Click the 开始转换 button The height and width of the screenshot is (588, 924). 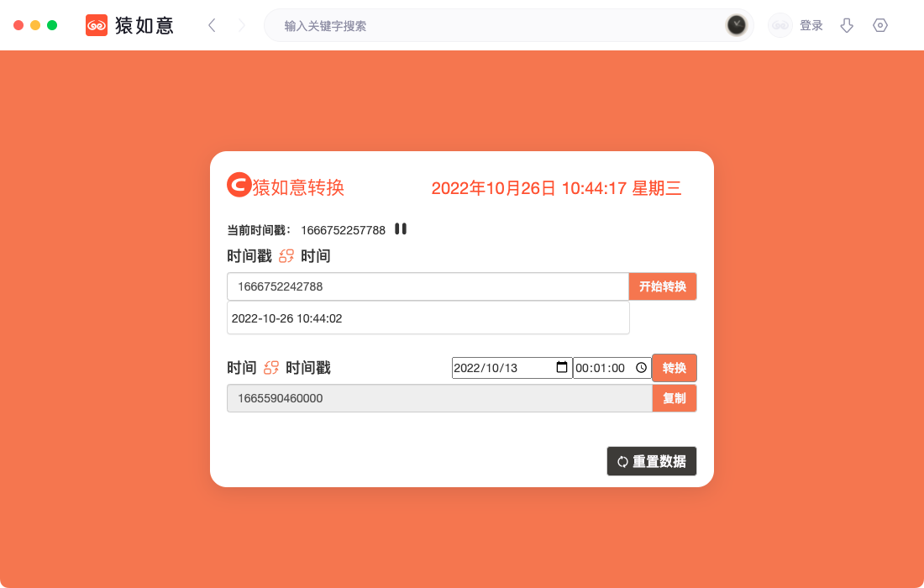(x=663, y=286)
